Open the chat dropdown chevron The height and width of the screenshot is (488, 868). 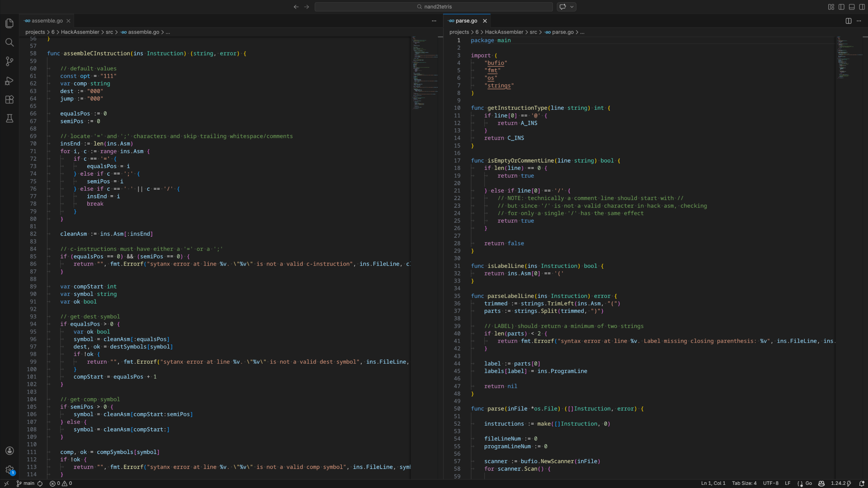572,7
